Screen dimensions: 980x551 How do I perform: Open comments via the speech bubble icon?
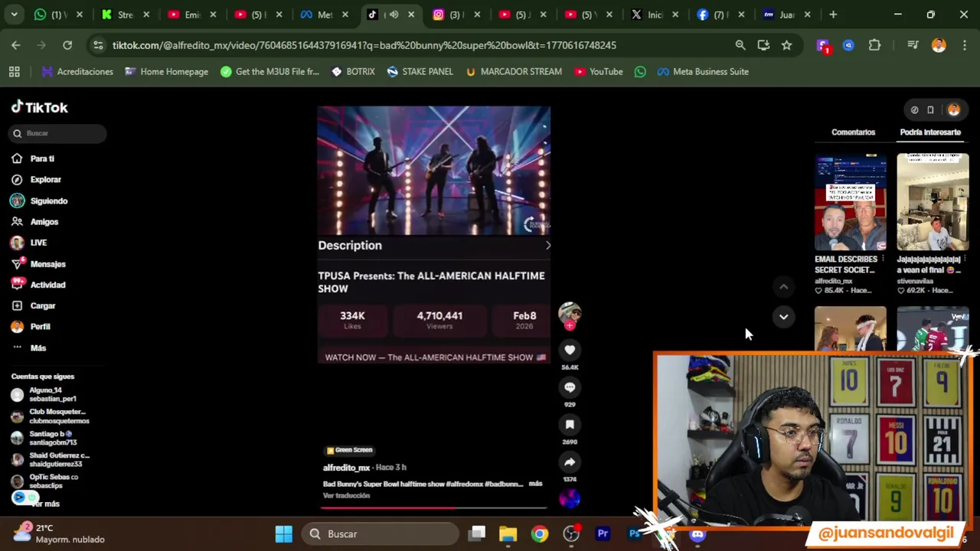570,387
